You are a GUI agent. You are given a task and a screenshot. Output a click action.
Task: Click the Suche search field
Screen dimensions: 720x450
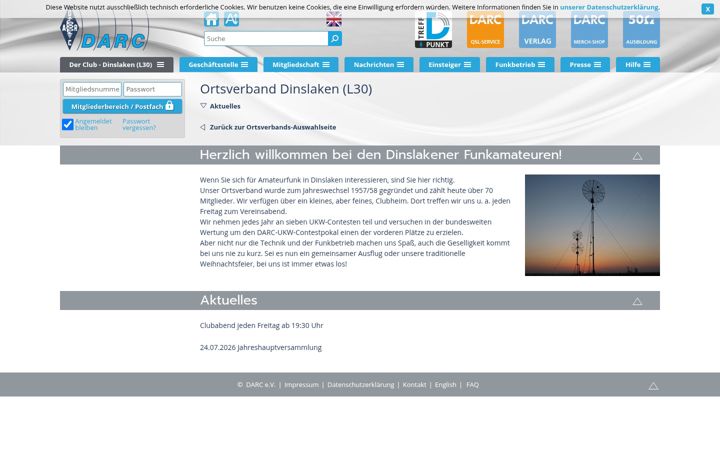point(266,39)
